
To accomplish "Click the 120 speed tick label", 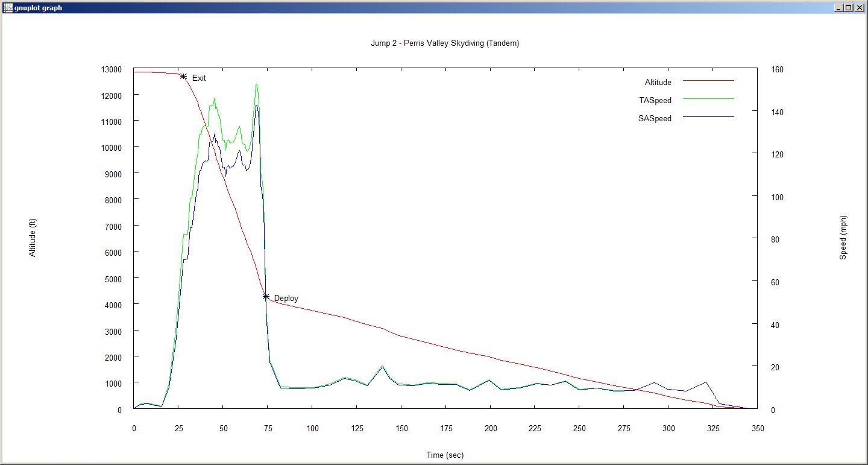I will pos(778,154).
